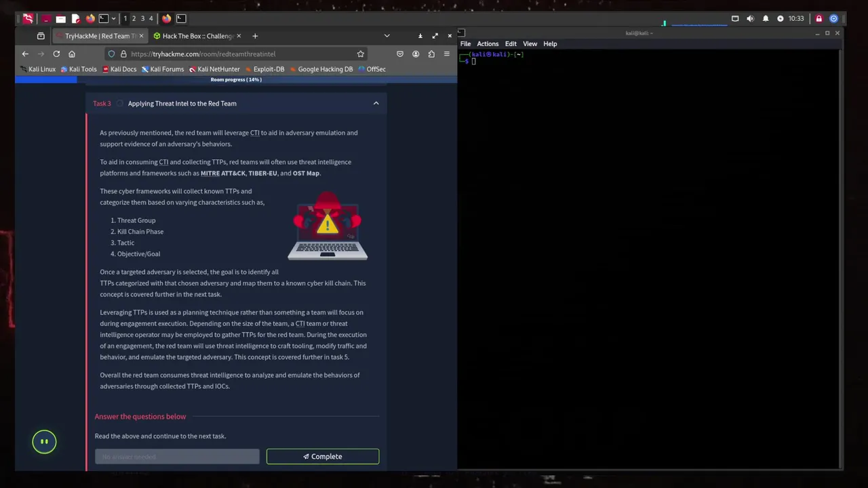Switch to workspace 3
The image size is (868, 488).
coord(142,18)
